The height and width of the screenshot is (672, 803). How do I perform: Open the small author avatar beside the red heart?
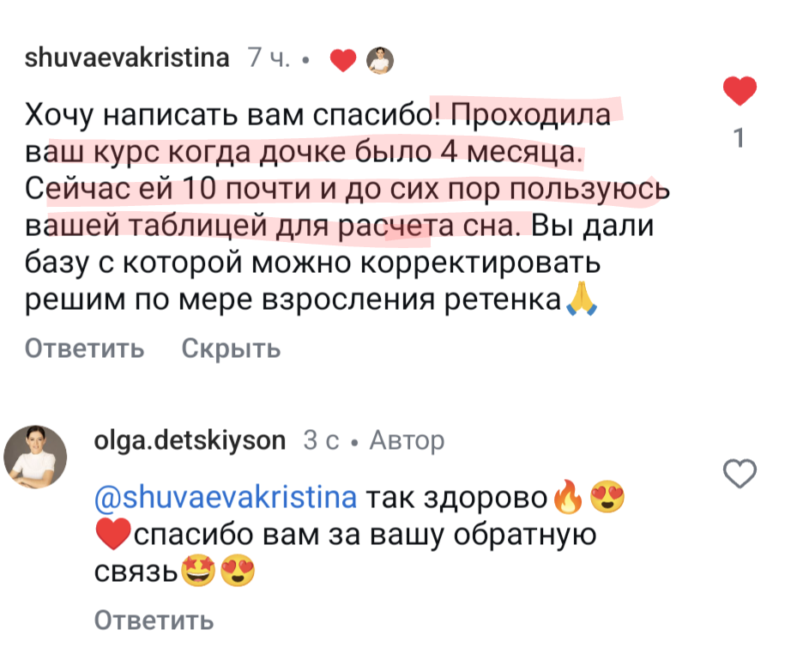(380, 59)
